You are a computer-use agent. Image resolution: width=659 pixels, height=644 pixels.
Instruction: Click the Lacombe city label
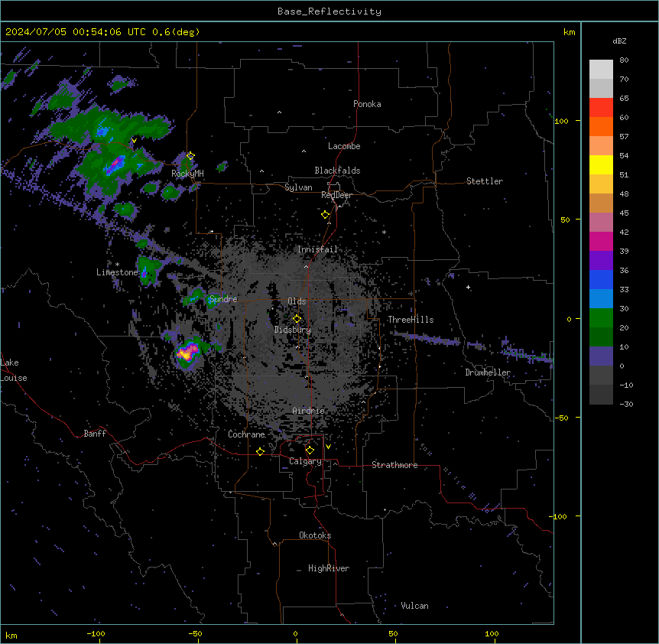tap(344, 146)
